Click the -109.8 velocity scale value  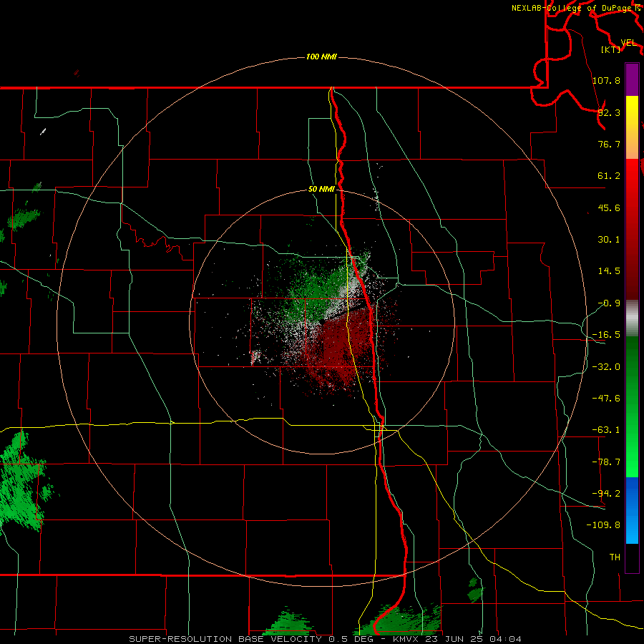603,525
